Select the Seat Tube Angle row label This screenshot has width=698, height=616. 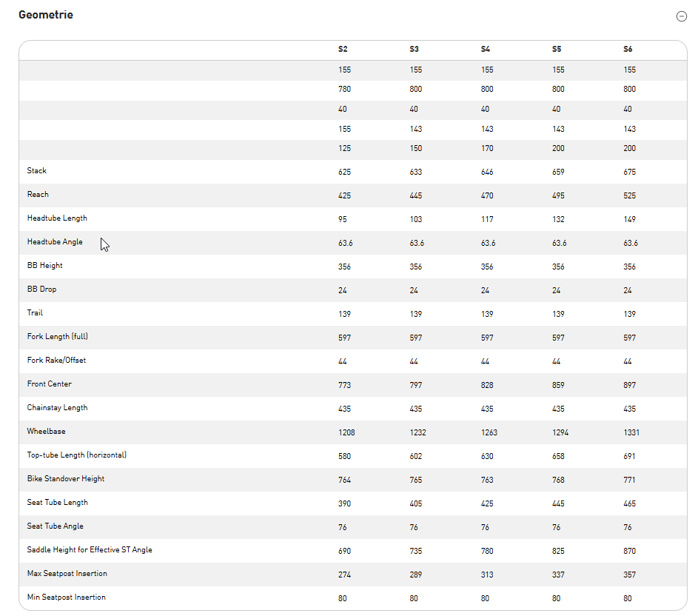click(x=56, y=526)
